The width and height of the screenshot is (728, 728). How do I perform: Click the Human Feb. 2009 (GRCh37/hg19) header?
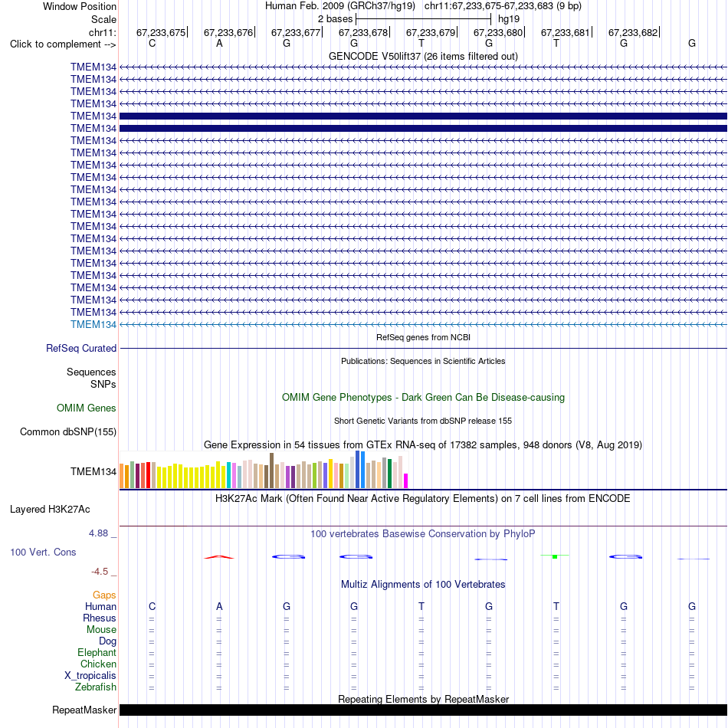pyautogui.click(x=339, y=6)
